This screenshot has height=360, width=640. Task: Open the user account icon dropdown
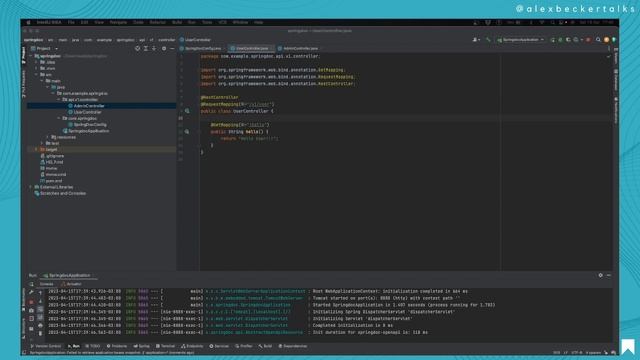point(476,40)
